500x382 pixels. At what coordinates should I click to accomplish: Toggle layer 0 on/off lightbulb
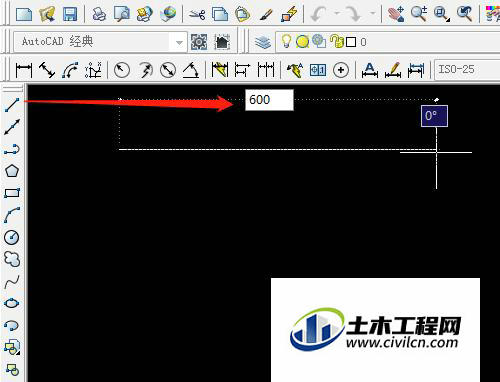point(286,42)
